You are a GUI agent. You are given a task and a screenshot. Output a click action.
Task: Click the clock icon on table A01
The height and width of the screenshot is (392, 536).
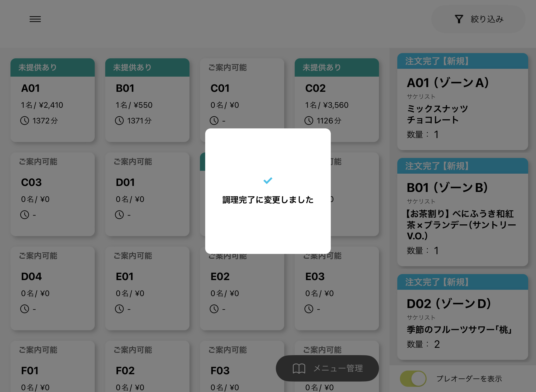[25, 121]
